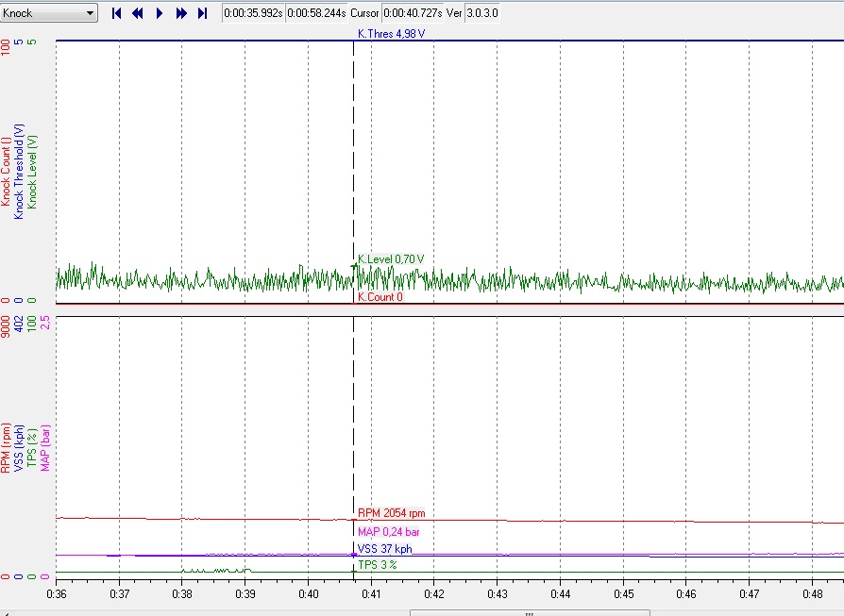Click the 0:44 mark on time axis
This screenshot has width=844, height=616.
click(x=561, y=595)
